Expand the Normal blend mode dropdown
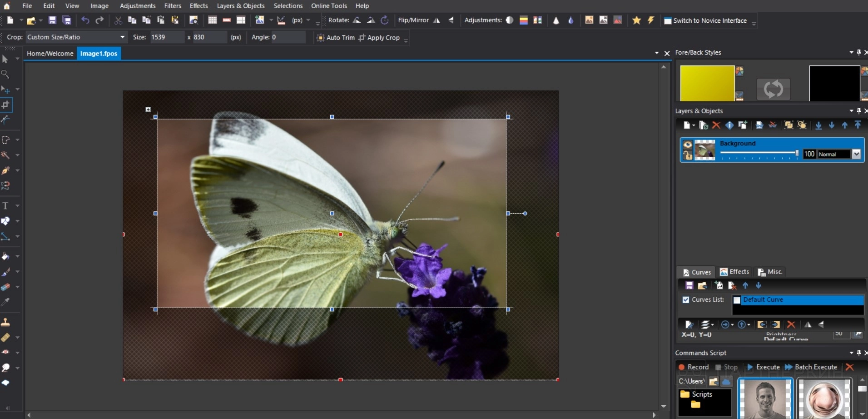 point(856,154)
